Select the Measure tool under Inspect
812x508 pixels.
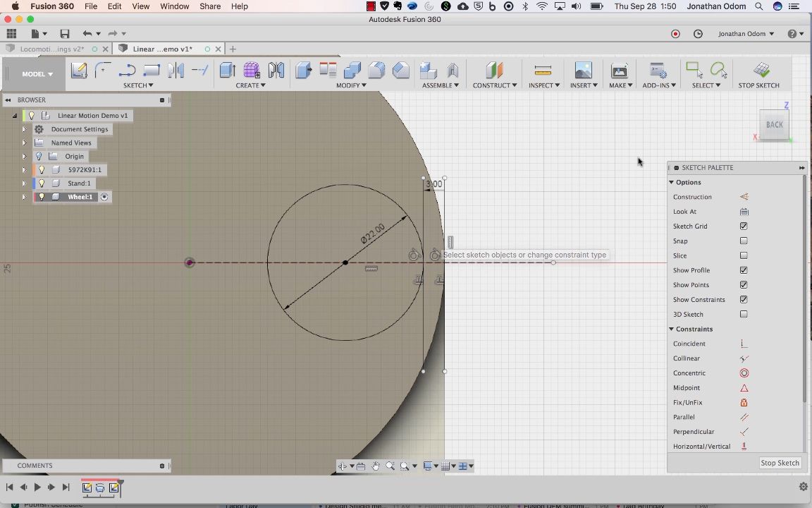[543, 70]
